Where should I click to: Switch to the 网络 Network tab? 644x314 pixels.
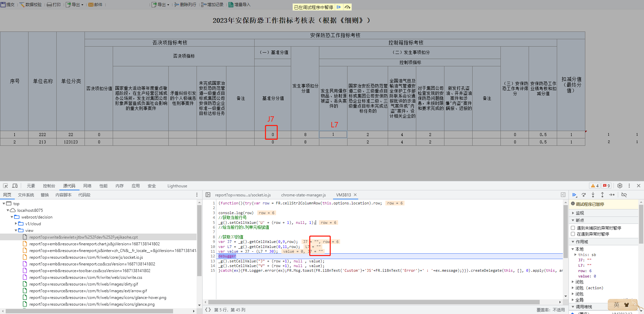click(87, 186)
